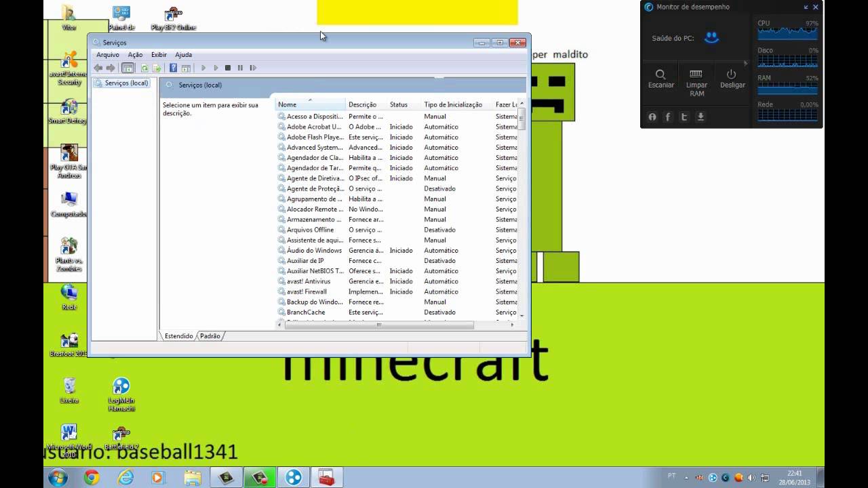Open Internet Explorer from the taskbar

[x=125, y=477]
